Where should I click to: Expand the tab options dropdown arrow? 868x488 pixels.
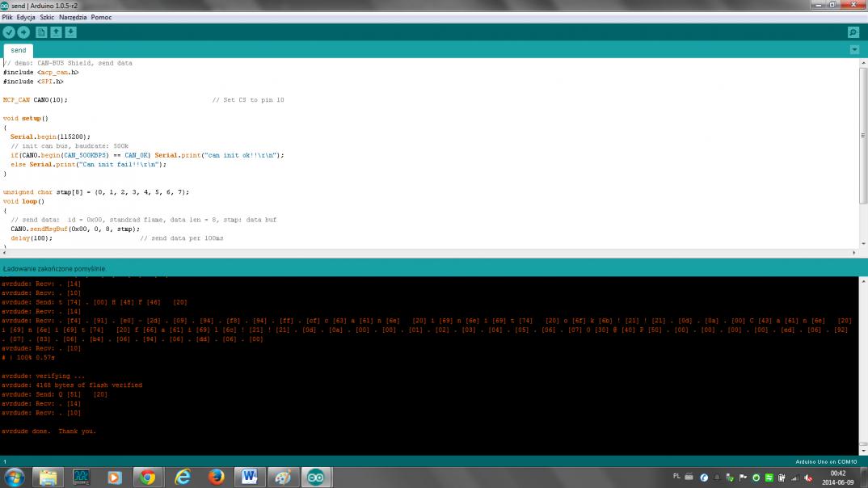(x=854, y=50)
